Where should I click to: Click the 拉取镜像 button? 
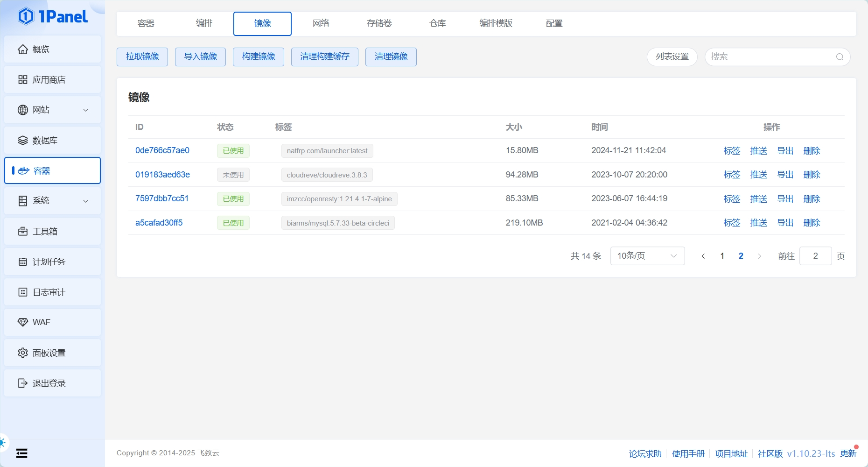pyautogui.click(x=142, y=57)
